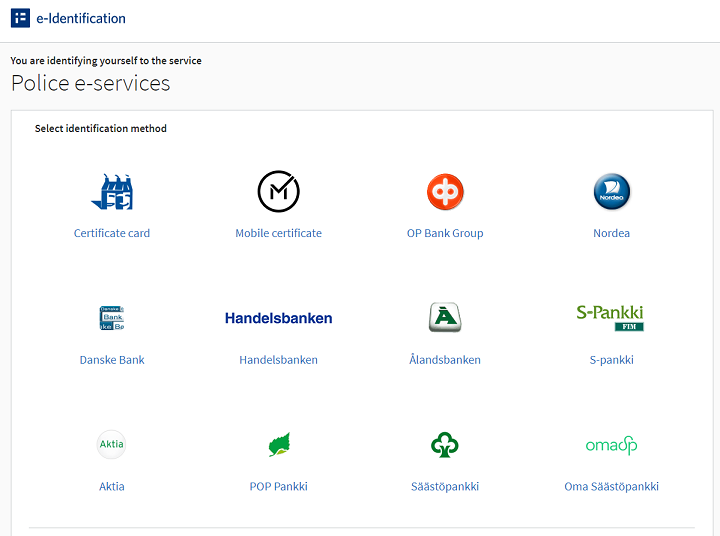This screenshot has width=720, height=536.
Task: Choose the Nordea blue round logo
Action: [612, 192]
